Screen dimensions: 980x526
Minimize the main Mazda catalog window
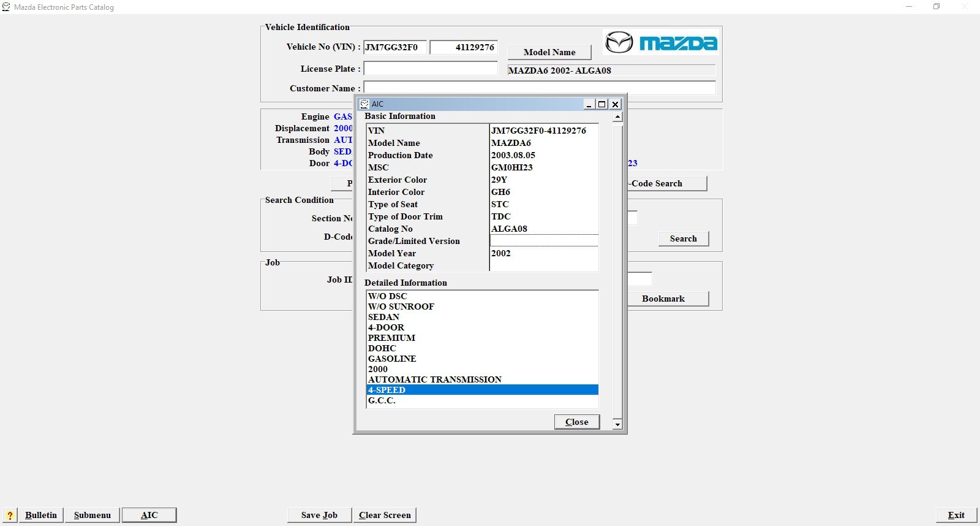click(909, 7)
